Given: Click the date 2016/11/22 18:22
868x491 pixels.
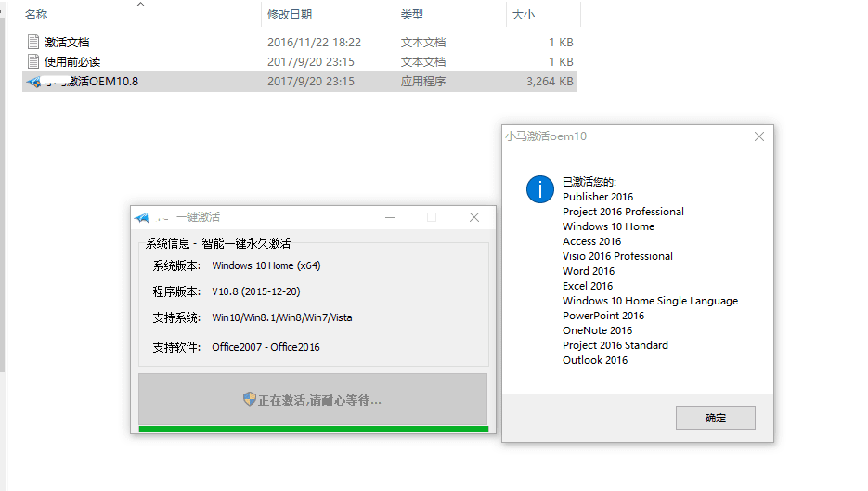Looking at the screenshot, I should [314, 42].
